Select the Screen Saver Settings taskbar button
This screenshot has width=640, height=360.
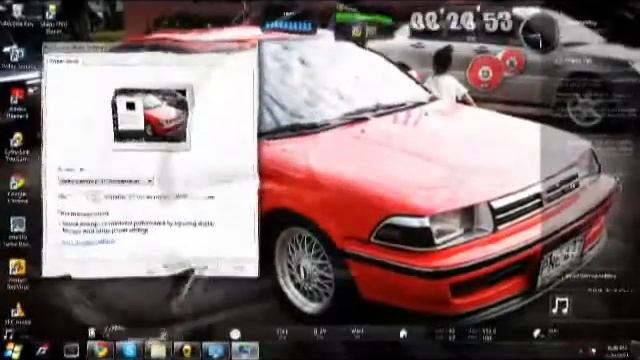tap(245, 351)
